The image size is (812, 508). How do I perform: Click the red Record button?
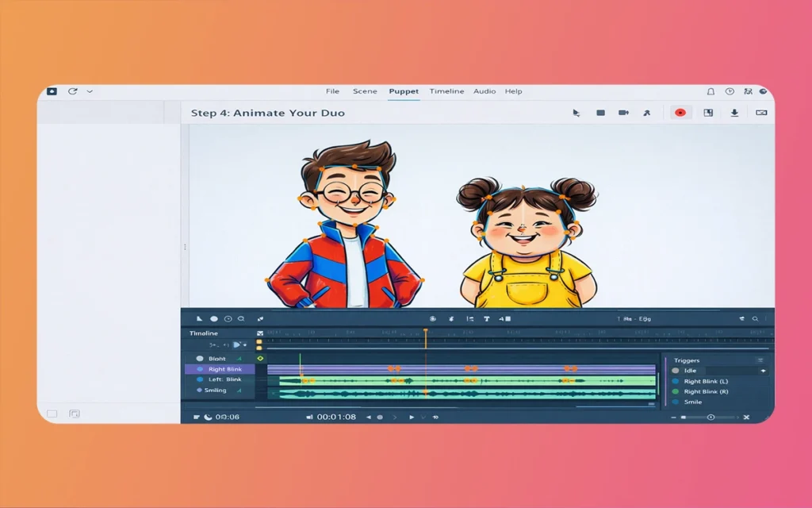tap(680, 113)
